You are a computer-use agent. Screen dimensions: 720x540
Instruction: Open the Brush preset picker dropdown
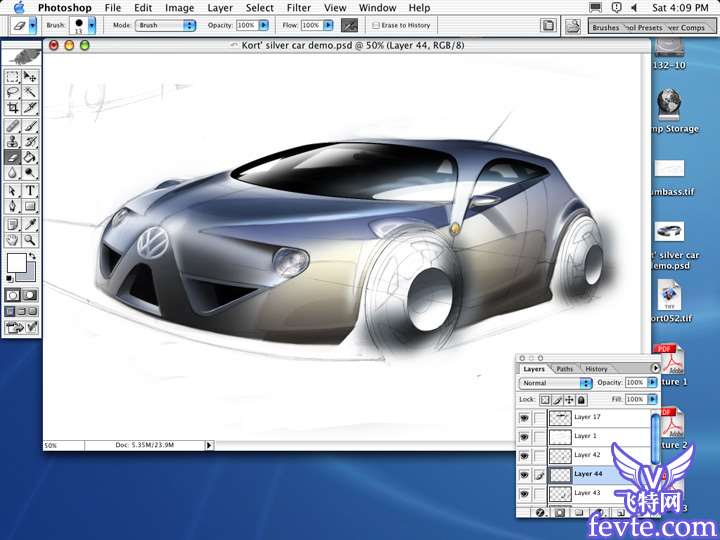(x=92, y=25)
